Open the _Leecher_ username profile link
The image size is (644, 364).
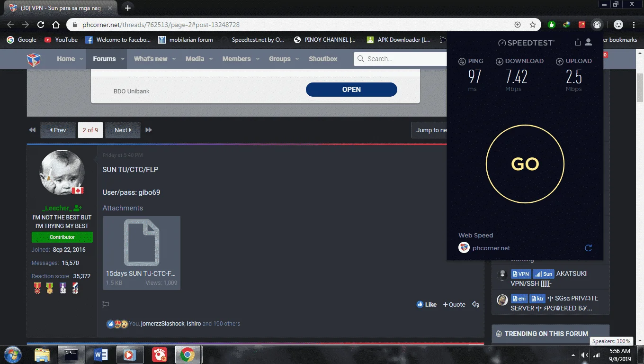(x=56, y=208)
